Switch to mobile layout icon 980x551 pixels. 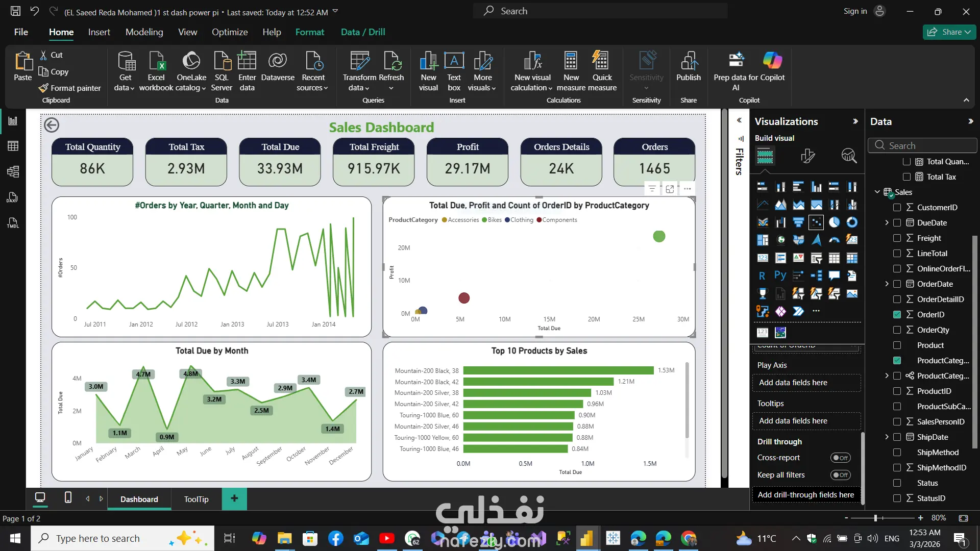click(x=68, y=497)
